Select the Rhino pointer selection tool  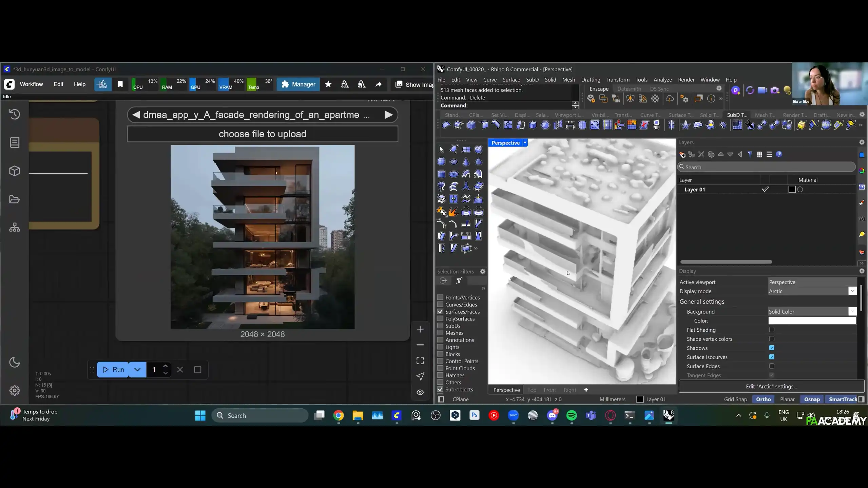(x=441, y=150)
